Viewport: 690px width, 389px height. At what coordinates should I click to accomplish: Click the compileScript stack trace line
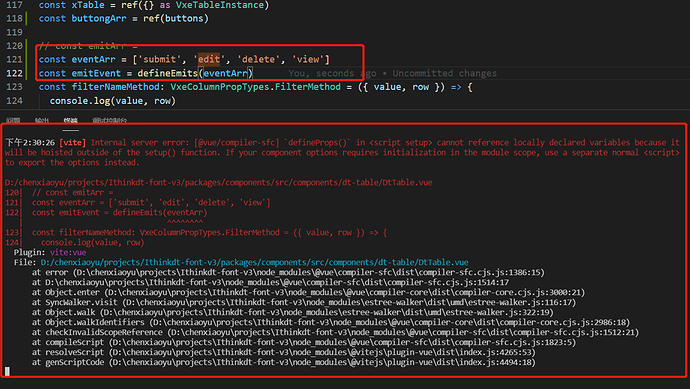click(304, 342)
